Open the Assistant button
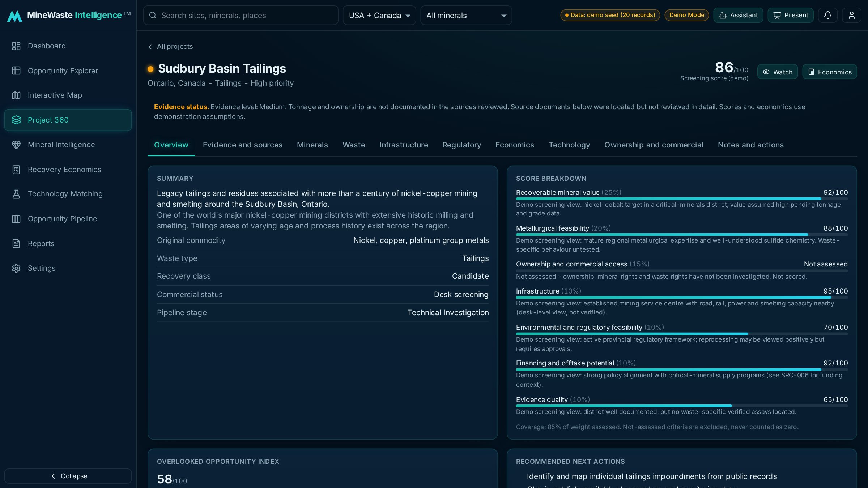Viewport: 868px width, 488px height. (x=738, y=15)
